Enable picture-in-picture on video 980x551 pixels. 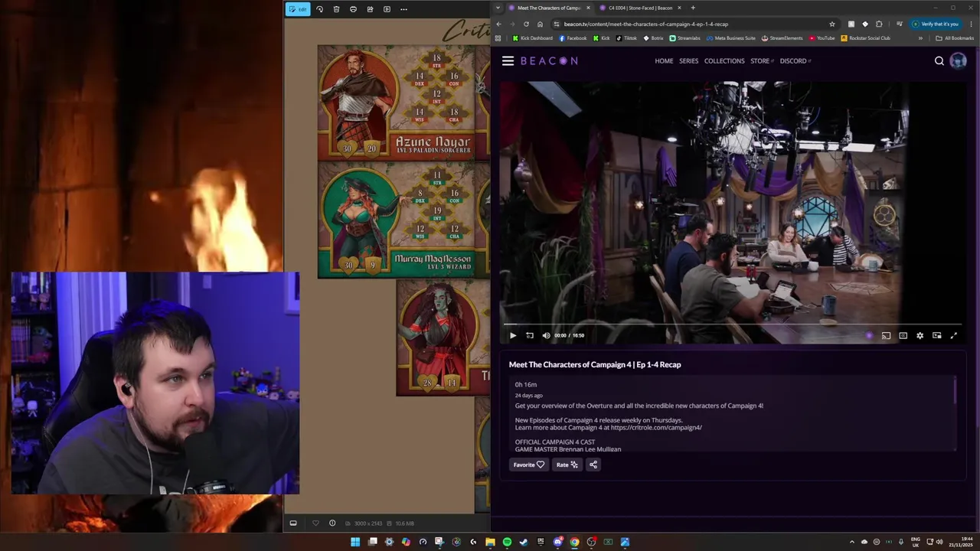pyautogui.click(x=936, y=335)
